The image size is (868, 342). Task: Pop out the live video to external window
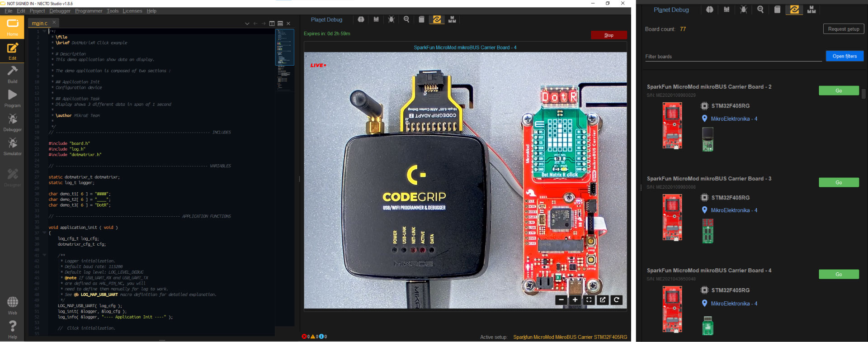coord(603,299)
